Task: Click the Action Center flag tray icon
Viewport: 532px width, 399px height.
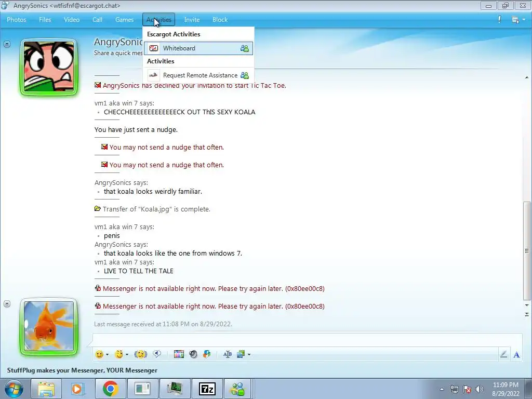Action: 467,389
